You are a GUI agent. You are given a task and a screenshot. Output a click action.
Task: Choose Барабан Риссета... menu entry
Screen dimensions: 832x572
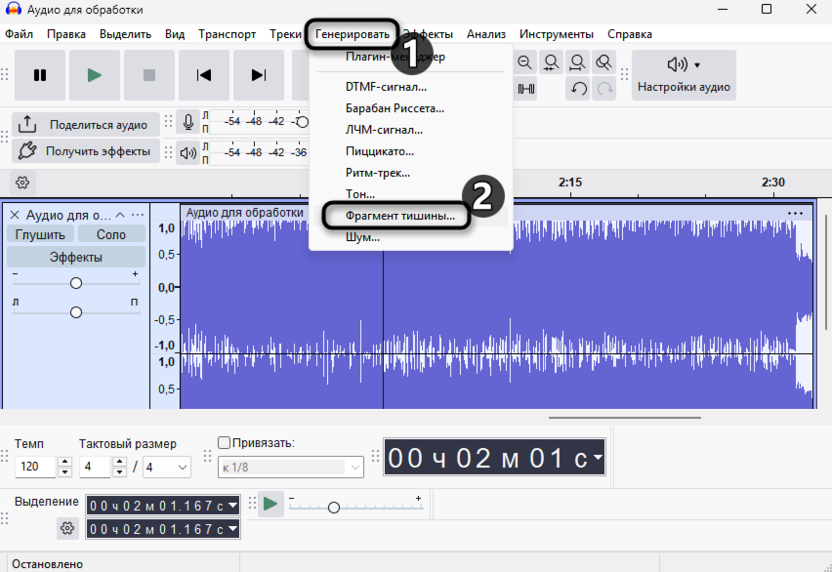tap(411, 108)
